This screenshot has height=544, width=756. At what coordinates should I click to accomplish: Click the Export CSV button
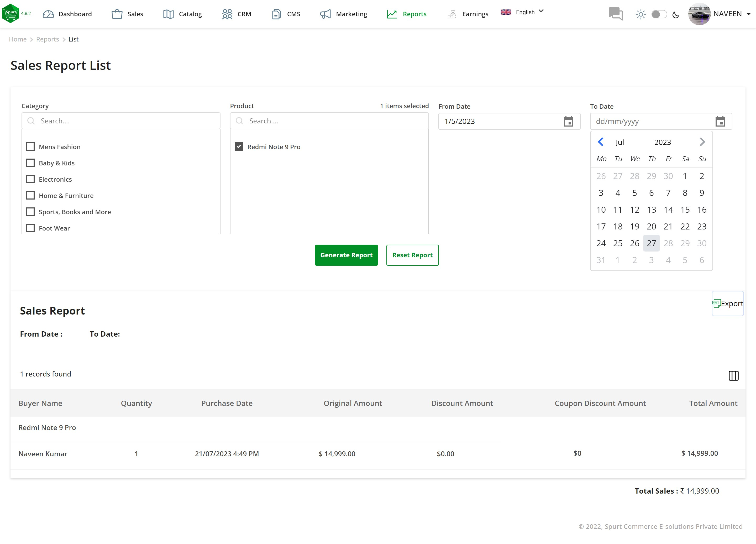pyautogui.click(x=728, y=304)
